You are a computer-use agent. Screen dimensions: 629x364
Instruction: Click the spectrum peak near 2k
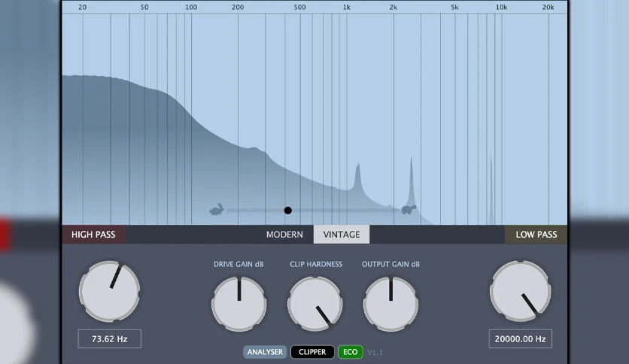point(411,180)
